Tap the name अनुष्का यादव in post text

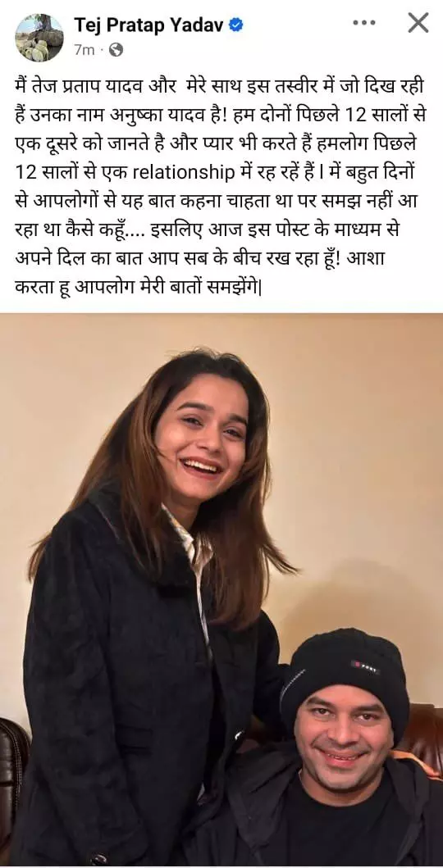coord(178,115)
